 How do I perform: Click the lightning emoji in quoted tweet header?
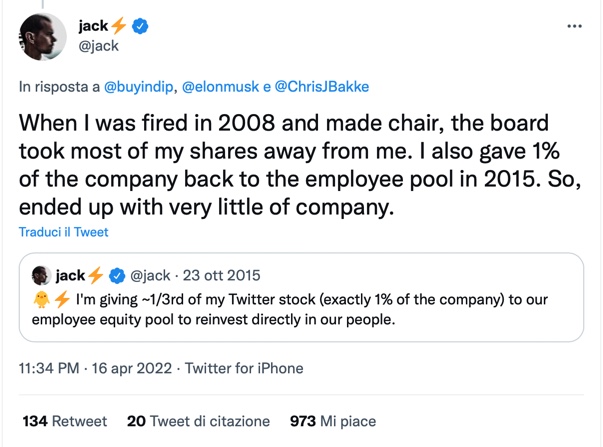96,275
